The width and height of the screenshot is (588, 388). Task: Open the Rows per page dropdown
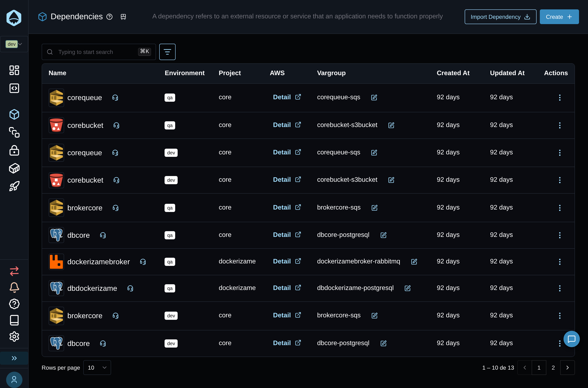(x=97, y=368)
